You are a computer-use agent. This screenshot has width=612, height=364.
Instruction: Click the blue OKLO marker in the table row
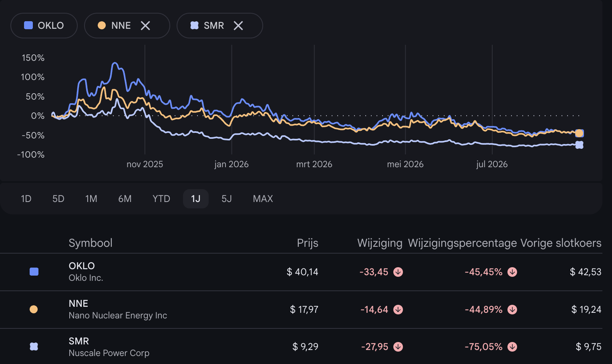click(x=34, y=272)
